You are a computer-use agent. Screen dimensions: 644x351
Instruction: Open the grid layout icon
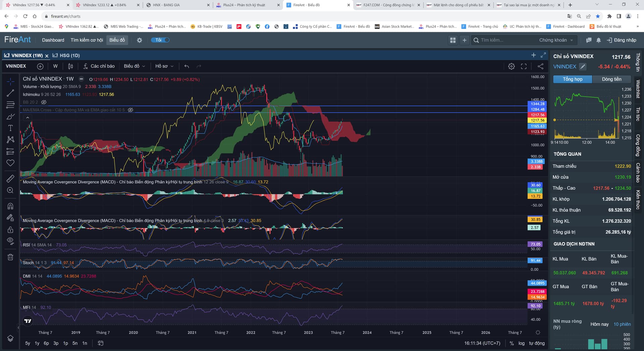[x=453, y=40]
